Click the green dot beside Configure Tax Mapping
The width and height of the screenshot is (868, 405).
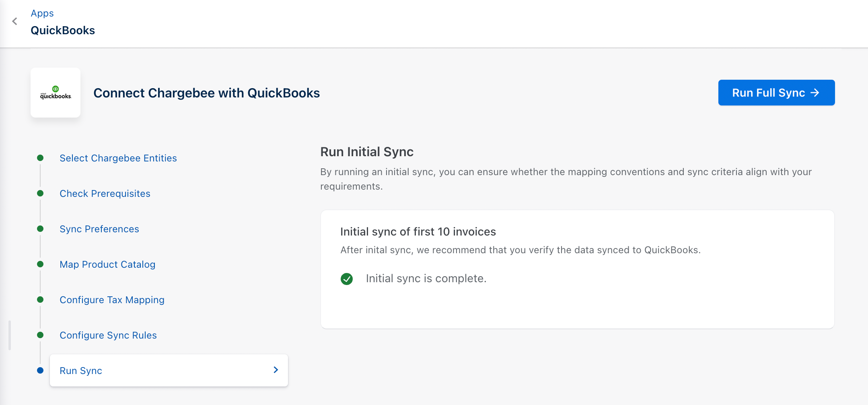pos(40,300)
